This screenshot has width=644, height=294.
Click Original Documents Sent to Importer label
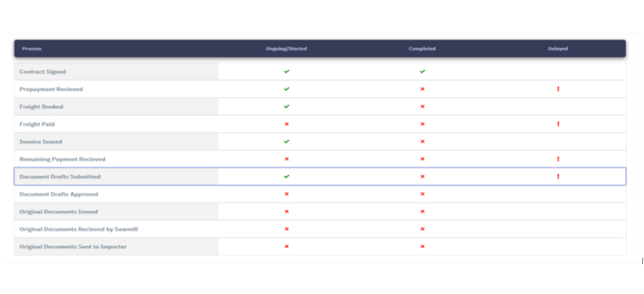(x=73, y=247)
